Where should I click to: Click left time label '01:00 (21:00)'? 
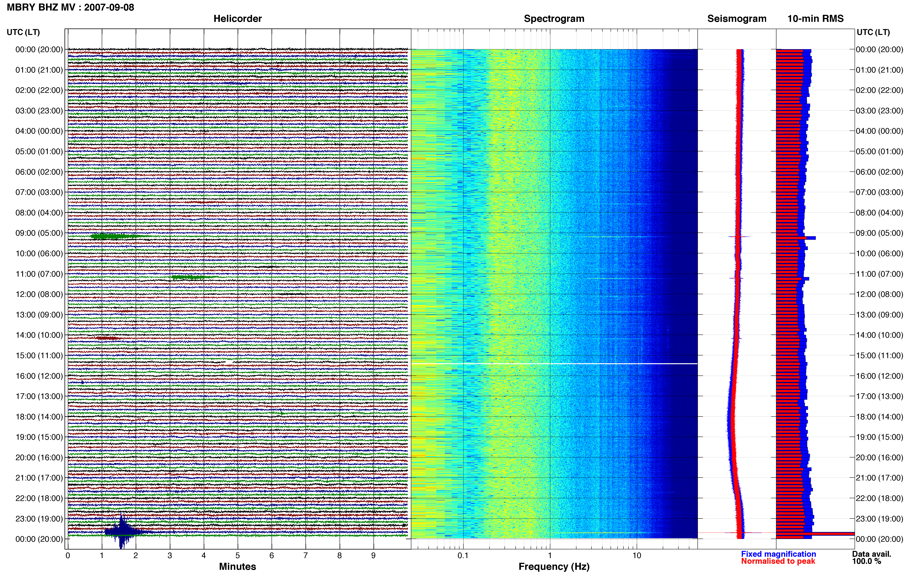[39, 70]
